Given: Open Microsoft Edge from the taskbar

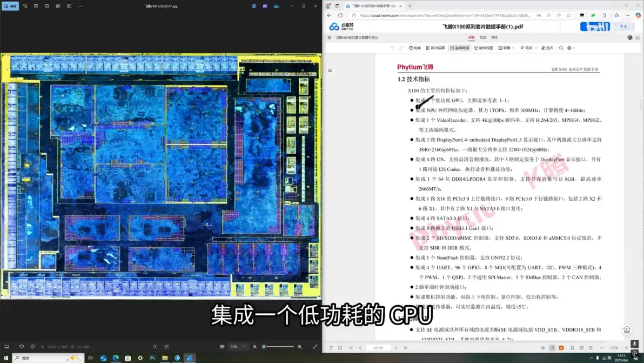Looking at the screenshot, I should tap(116, 358).
